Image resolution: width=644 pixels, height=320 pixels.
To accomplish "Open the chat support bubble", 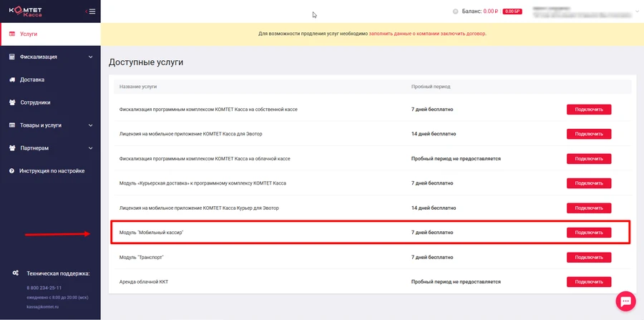I will click(x=625, y=301).
